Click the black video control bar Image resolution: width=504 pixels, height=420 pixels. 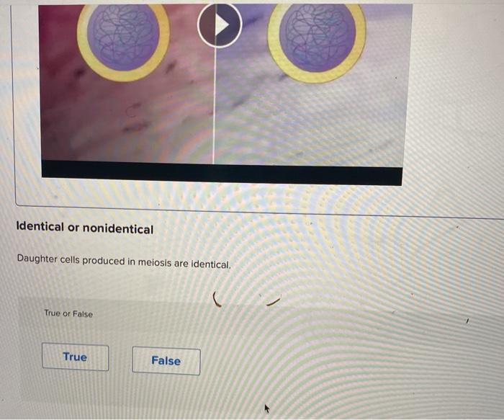coord(222,173)
